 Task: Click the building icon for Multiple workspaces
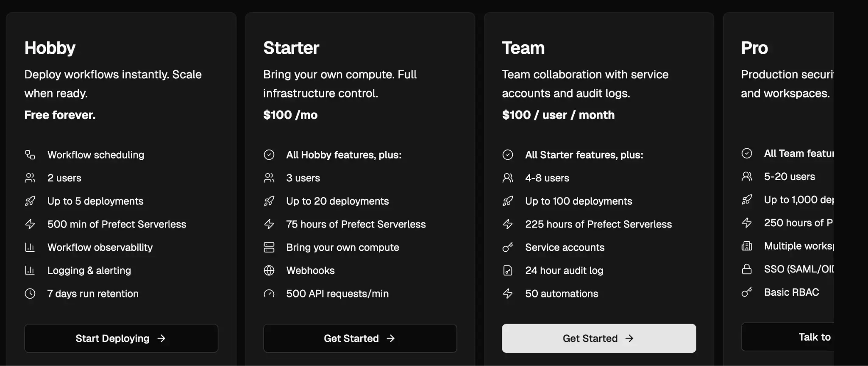(x=747, y=246)
